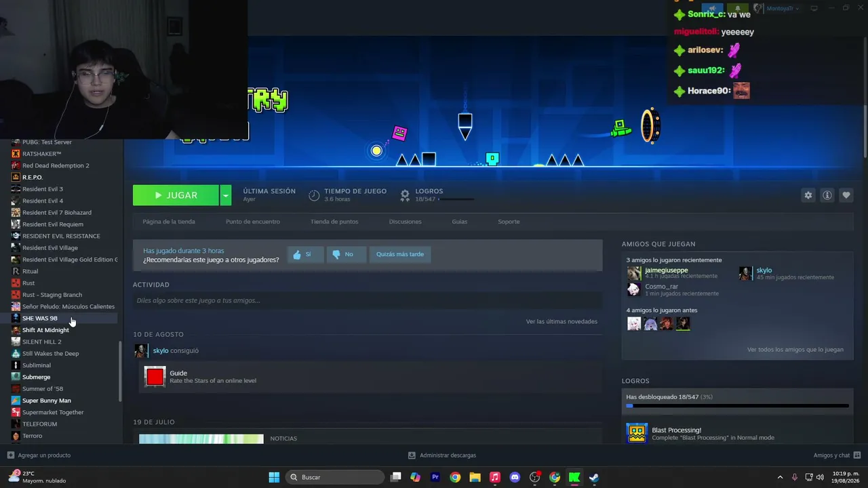Image resolution: width=868 pixels, height=488 pixels.
Task: Select Señor Peludo: Músculos Calientes
Action: point(68,306)
